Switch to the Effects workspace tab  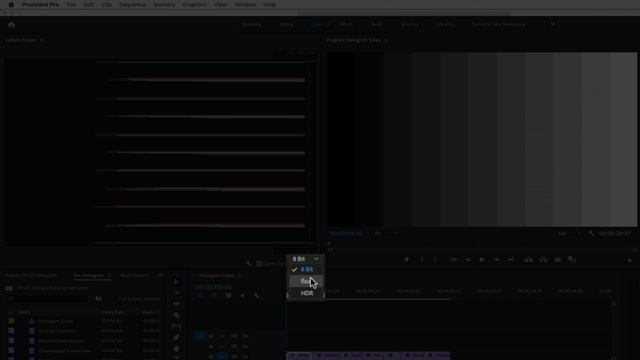coord(346,24)
